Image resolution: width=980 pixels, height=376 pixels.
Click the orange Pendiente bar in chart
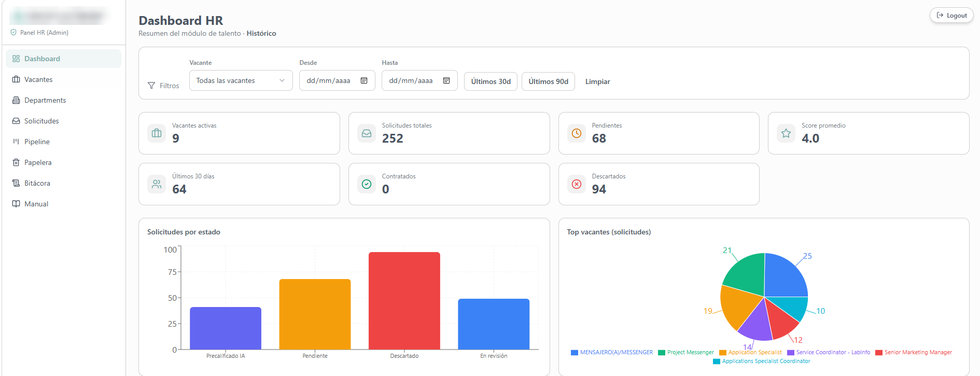315,314
